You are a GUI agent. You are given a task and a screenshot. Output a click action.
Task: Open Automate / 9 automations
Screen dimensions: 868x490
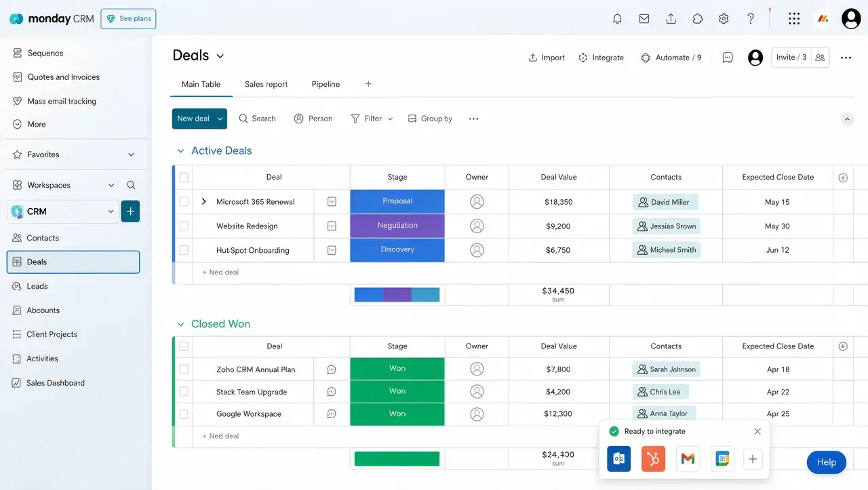coord(671,58)
